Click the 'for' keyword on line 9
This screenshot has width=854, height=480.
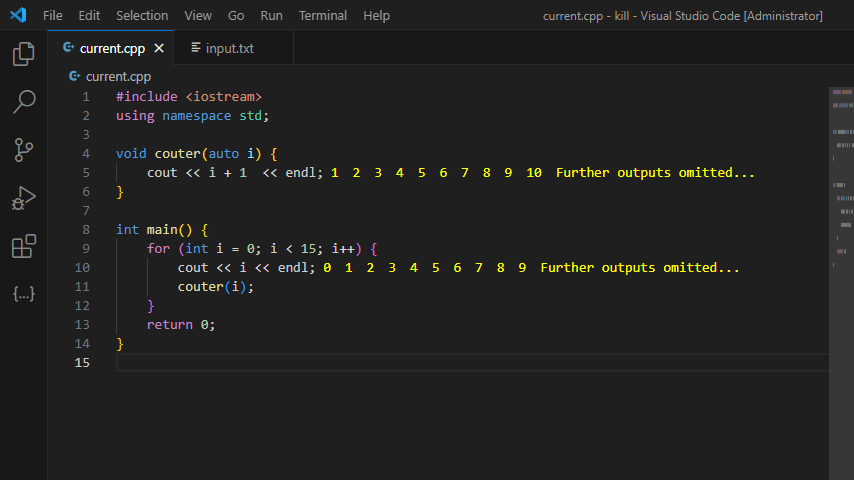(x=158, y=248)
